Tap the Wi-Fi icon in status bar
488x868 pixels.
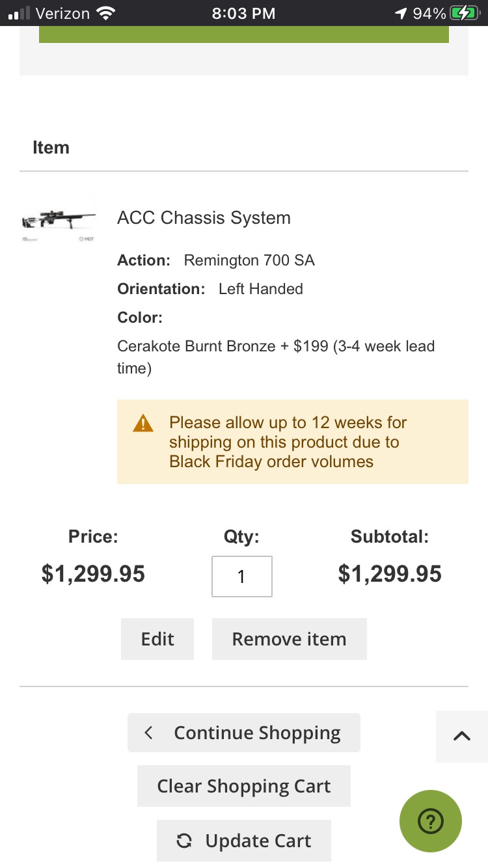pyautogui.click(x=105, y=13)
